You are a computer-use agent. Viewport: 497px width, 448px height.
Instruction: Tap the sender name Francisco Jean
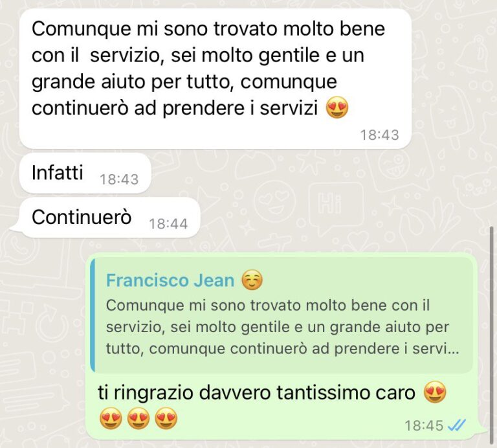[170, 280]
